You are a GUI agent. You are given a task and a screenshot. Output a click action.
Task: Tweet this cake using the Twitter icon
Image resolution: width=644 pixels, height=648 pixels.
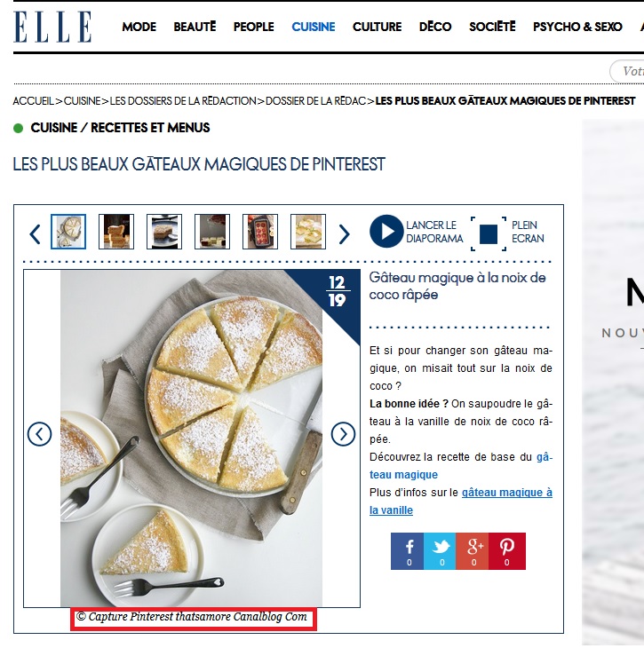440,551
